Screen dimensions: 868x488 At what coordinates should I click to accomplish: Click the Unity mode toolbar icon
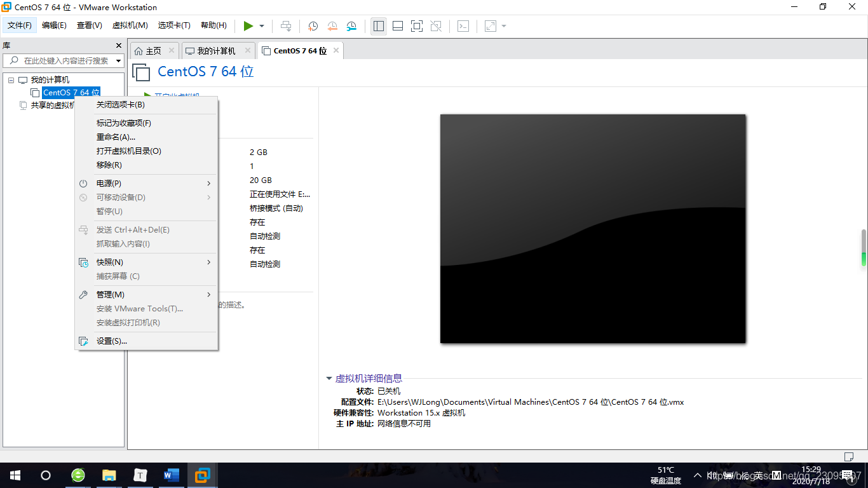tap(436, 26)
